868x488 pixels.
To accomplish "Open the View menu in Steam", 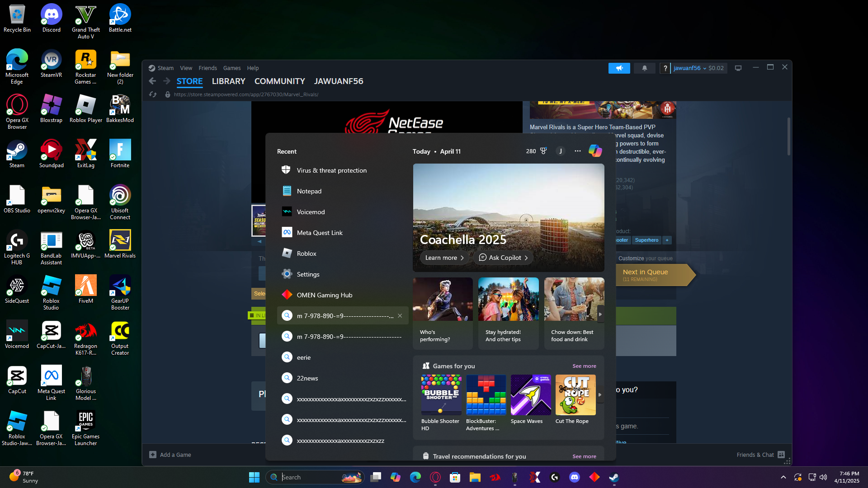I will (x=186, y=68).
